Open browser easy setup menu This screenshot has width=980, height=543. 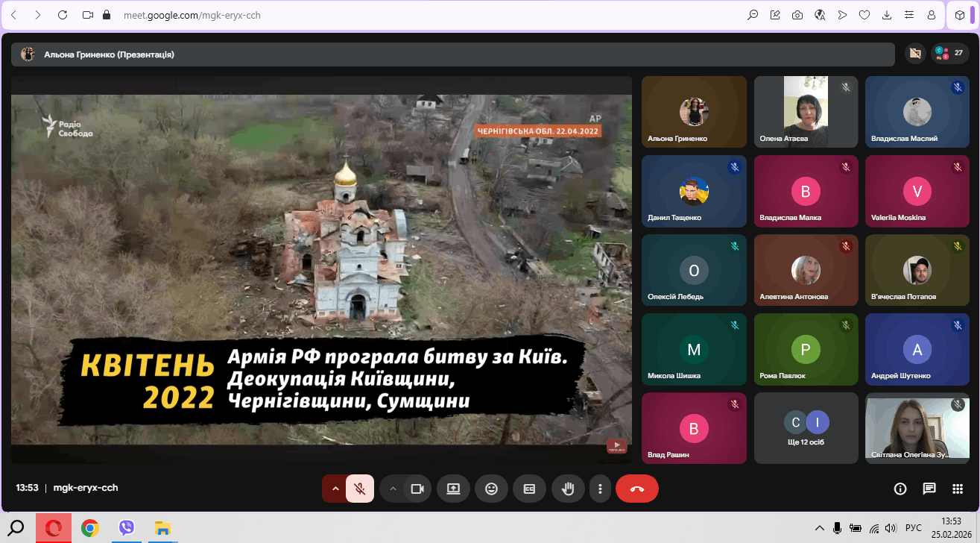909,15
